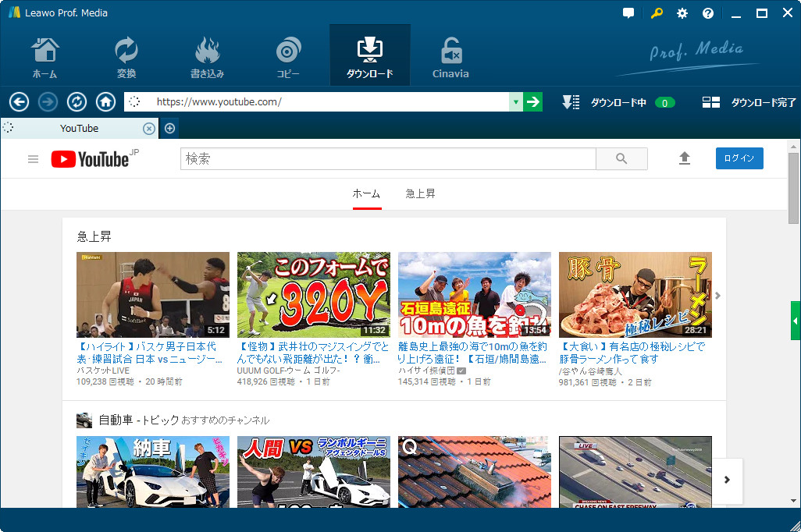Open the 豚骨ラーメン video thumbnail
This screenshot has width=801, height=532.
[635, 295]
